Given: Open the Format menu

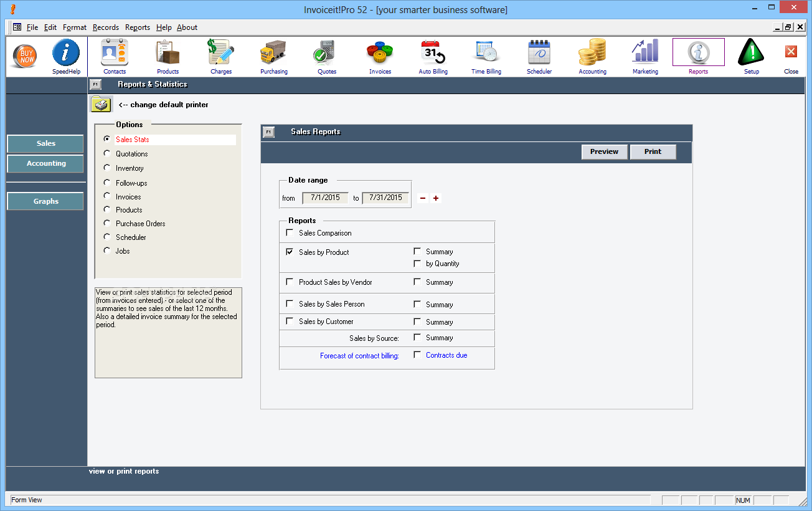Looking at the screenshot, I should point(75,27).
